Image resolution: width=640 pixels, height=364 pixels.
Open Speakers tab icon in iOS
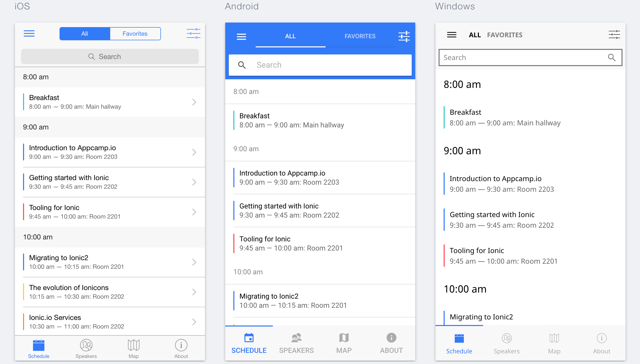tap(86, 345)
